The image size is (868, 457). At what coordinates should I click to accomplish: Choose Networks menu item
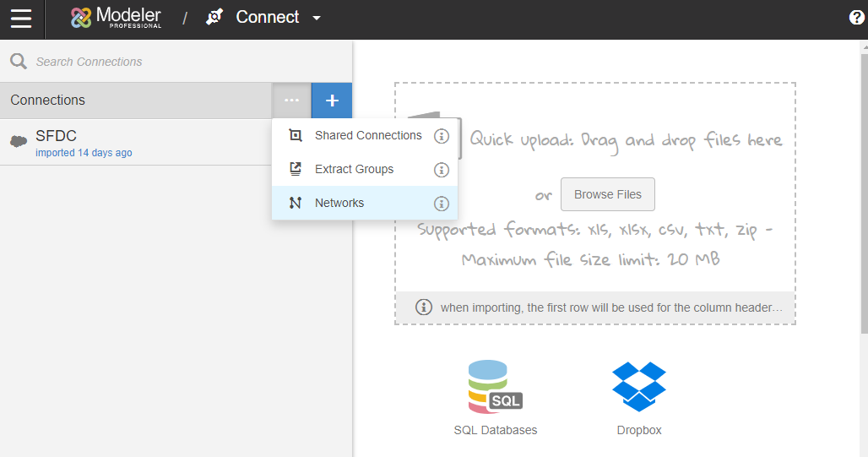click(x=339, y=203)
